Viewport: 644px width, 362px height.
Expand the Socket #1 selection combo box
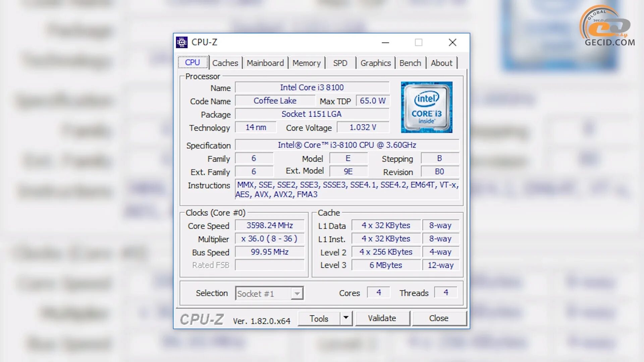297,294
